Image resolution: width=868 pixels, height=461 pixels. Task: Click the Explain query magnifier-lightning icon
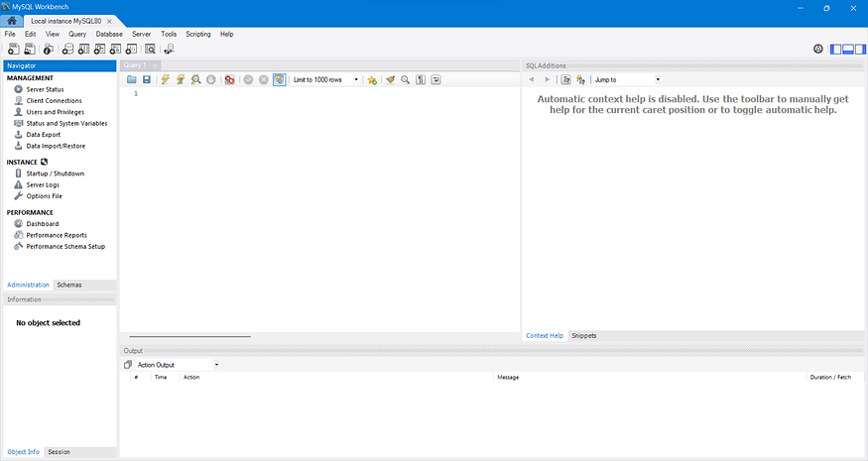(196, 79)
